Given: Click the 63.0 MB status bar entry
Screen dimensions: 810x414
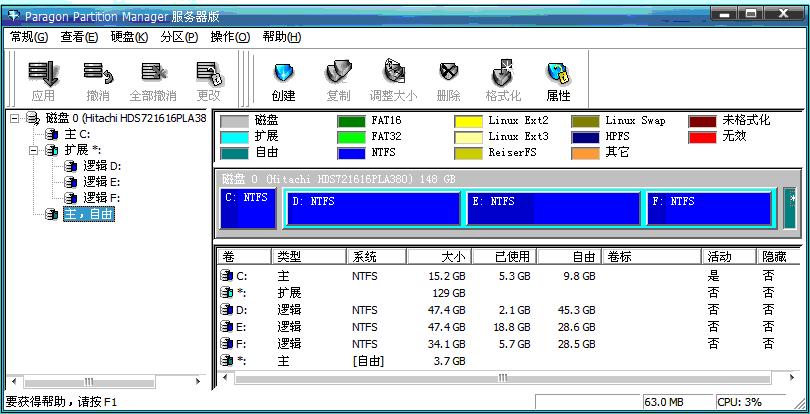Looking at the screenshot, I should coord(678,402).
